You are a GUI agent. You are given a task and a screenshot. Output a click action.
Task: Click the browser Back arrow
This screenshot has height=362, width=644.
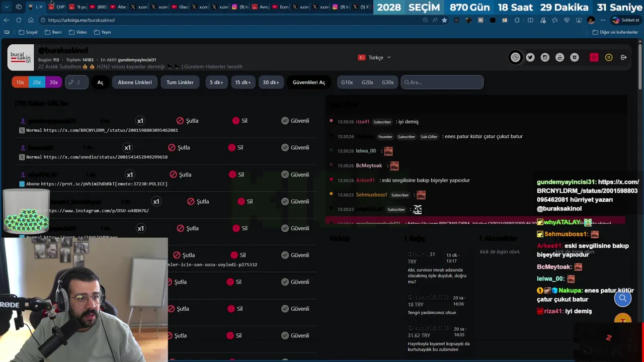(7, 20)
